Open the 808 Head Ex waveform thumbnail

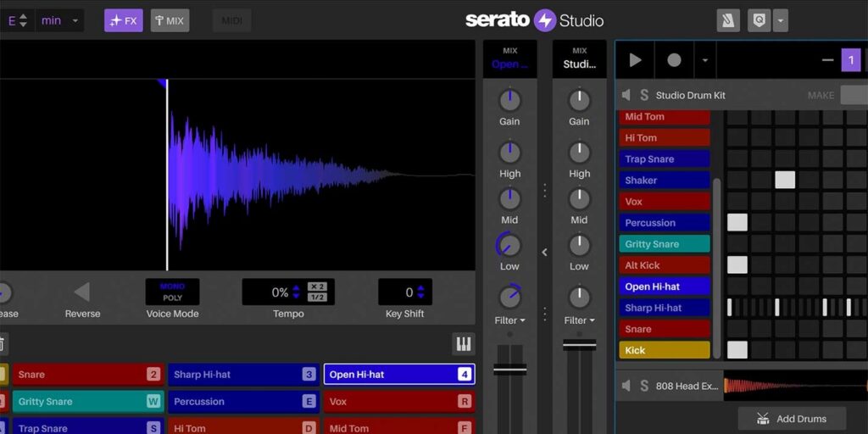795,386
